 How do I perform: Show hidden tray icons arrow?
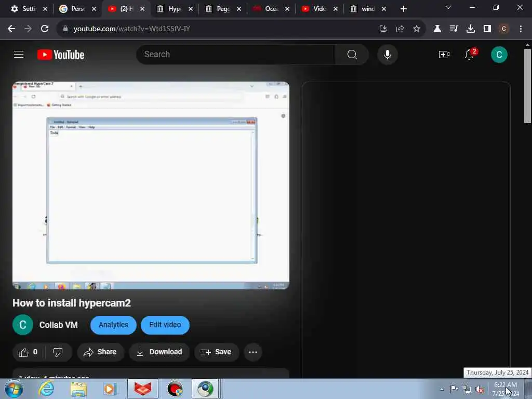click(442, 390)
